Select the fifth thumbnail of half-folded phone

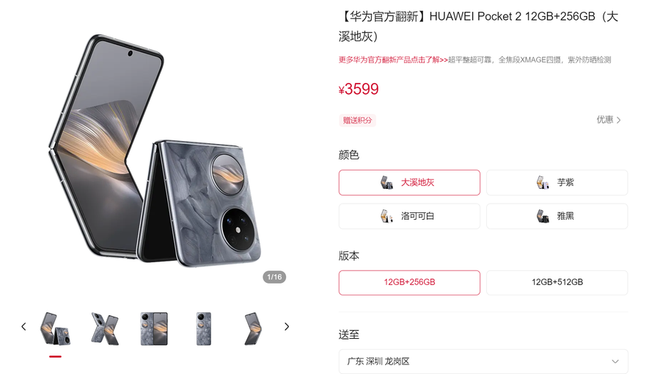tap(253, 329)
